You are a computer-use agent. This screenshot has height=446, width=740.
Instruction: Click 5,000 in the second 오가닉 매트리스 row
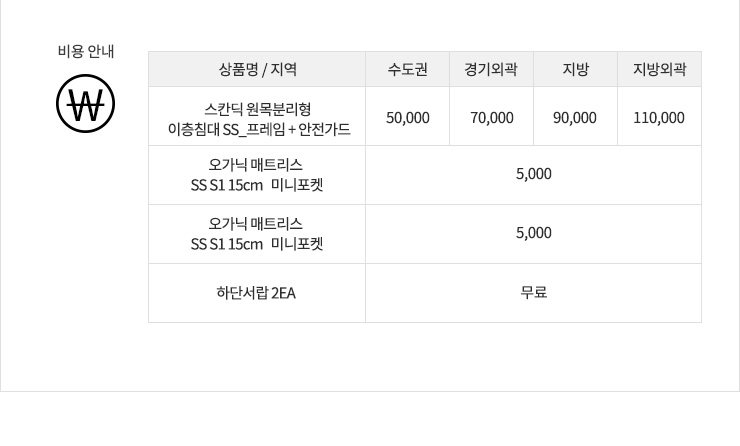(x=534, y=234)
